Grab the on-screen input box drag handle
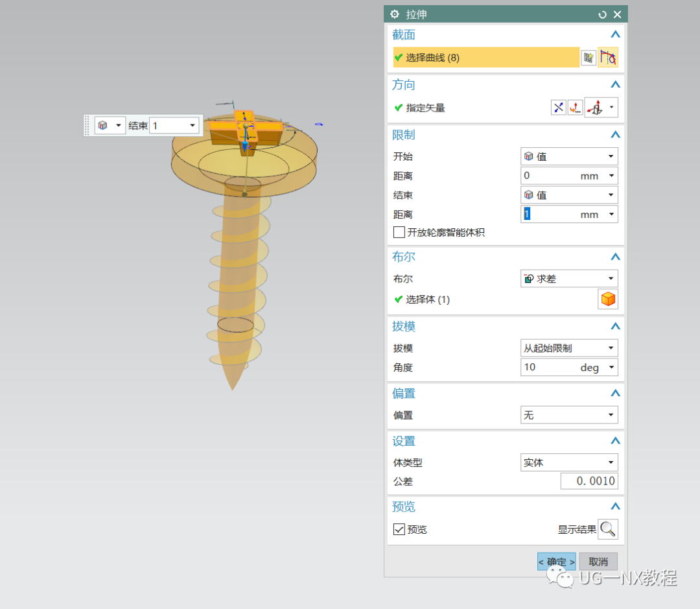700x609 pixels. coord(87,126)
